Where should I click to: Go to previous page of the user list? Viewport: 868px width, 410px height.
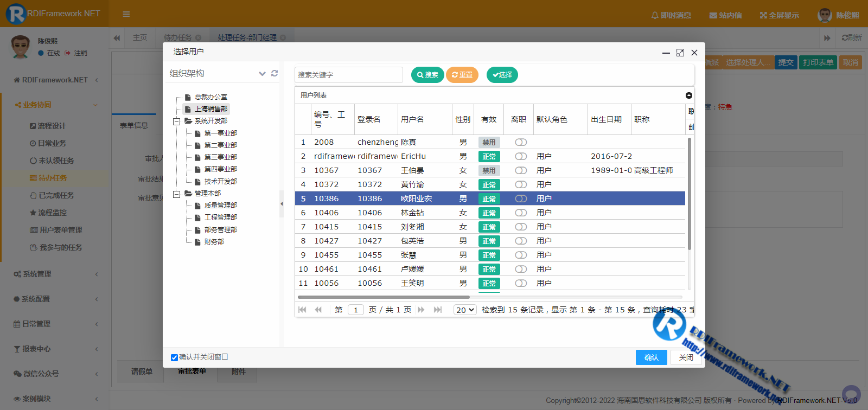[x=318, y=310]
